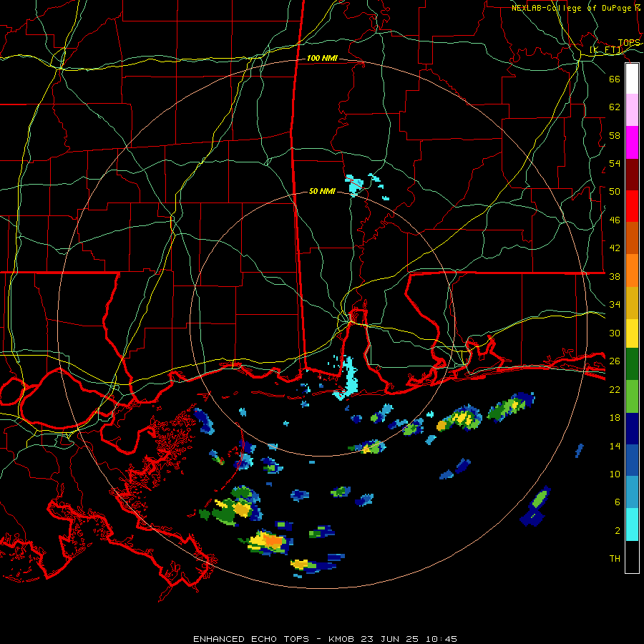Click 'ENHANCED ECHO TOPS' in the footer caption
The height and width of the screenshot is (644, 644).
point(251,639)
